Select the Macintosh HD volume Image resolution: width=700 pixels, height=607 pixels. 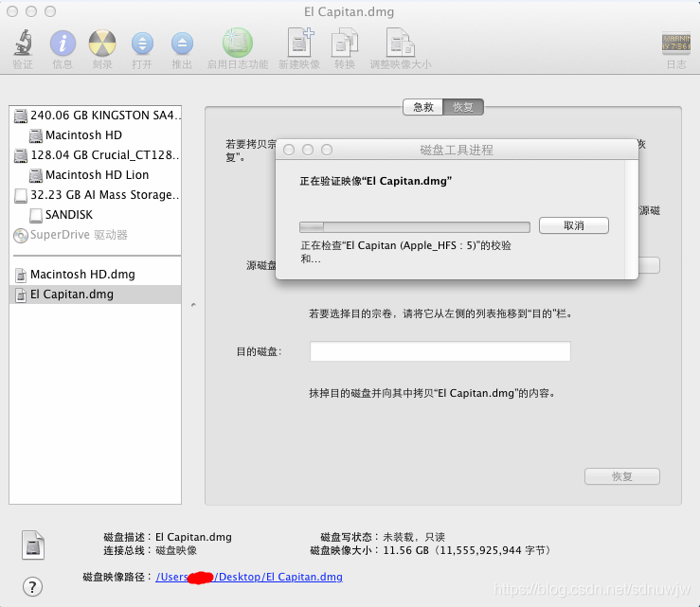(x=95, y=134)
